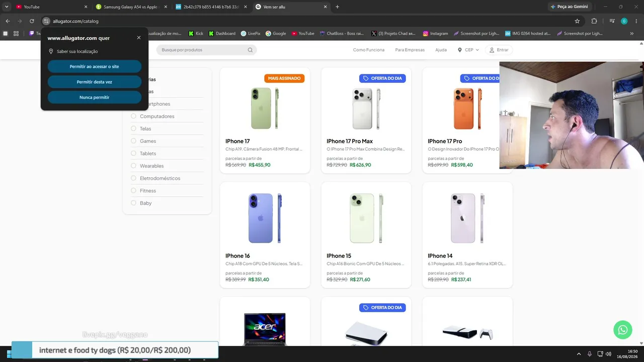Close the Samsung Galaxy A54 vs Apple tab
This screenshot has height=362, width=644.
(166, 7)
